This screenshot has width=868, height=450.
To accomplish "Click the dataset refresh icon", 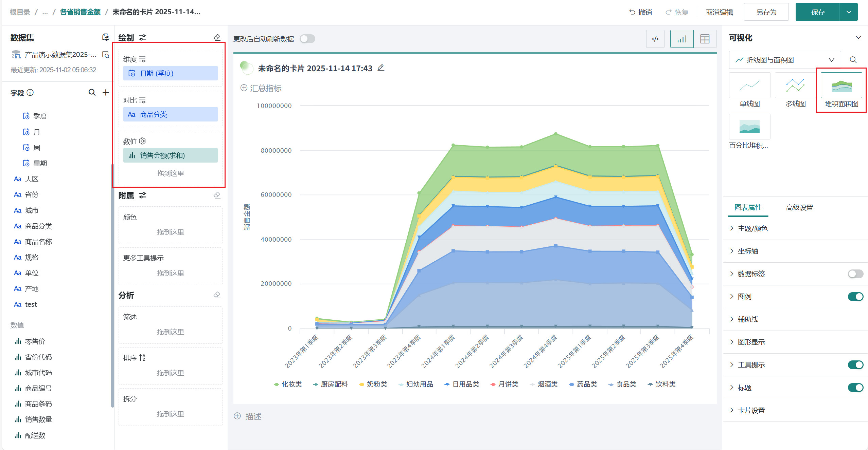I will point(106,37).
